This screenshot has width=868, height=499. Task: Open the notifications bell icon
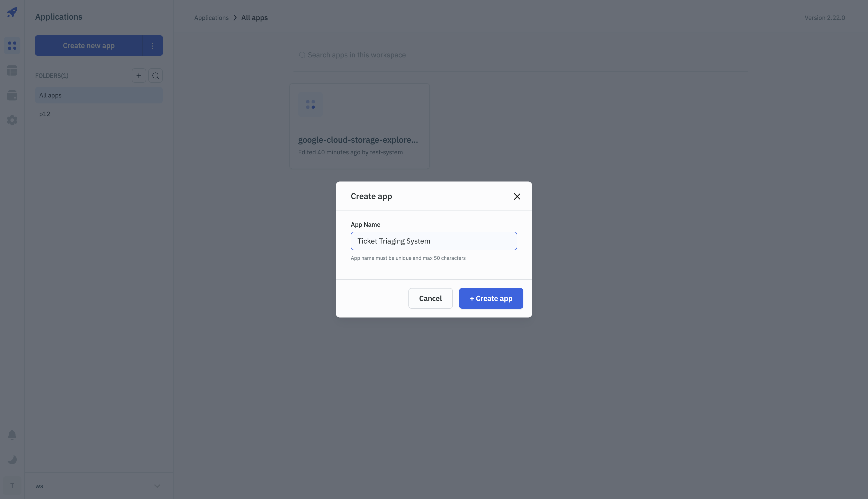(x=12, y=435)
